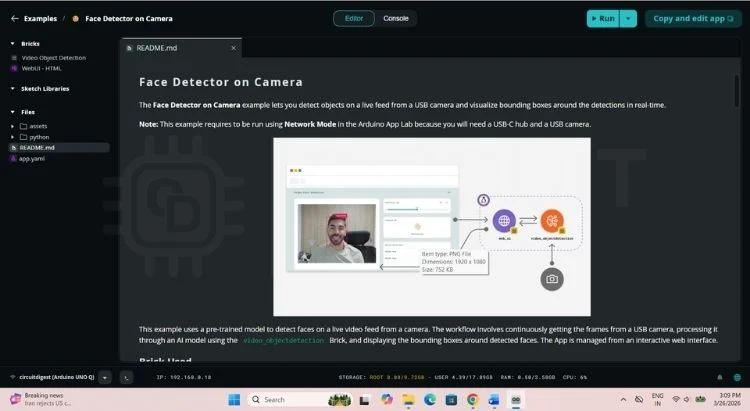Click the WebUI - HTML brick icon

(x=14, y=68)
